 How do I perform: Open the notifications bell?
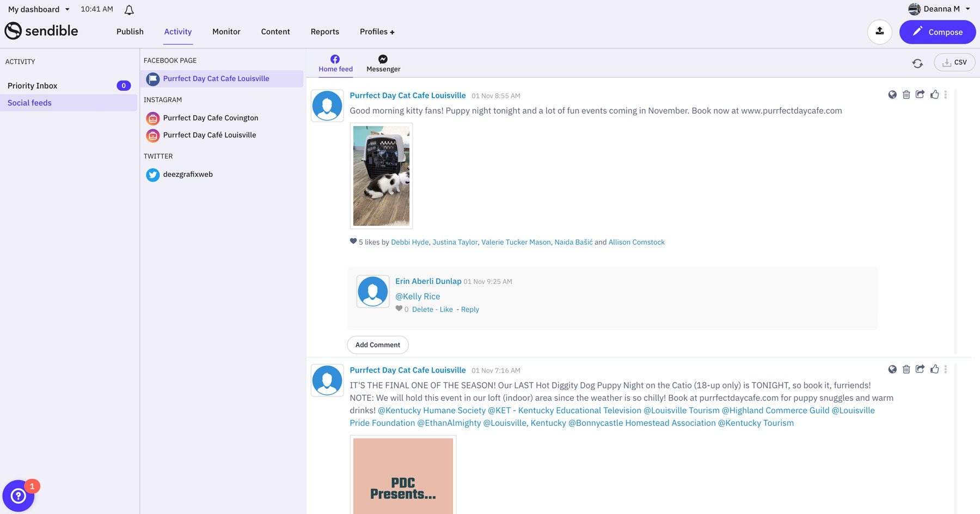click(129, 9)
